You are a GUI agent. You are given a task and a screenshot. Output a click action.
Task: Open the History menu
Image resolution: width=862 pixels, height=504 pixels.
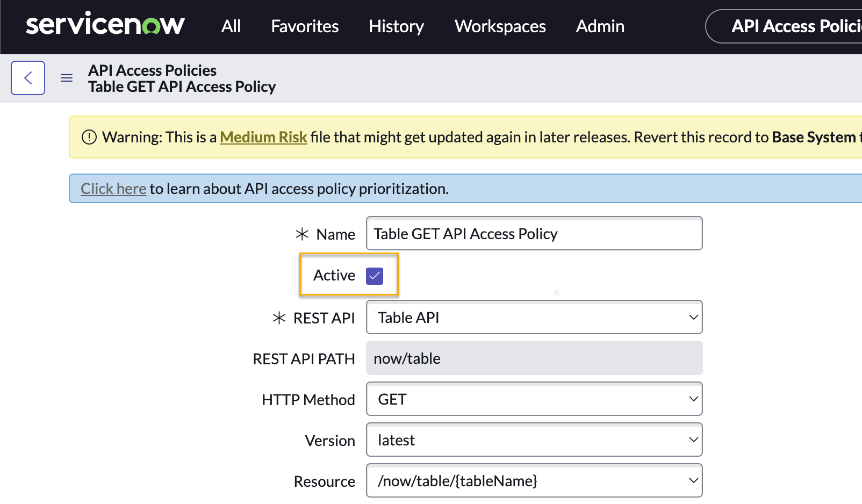(x=397, y=26)
